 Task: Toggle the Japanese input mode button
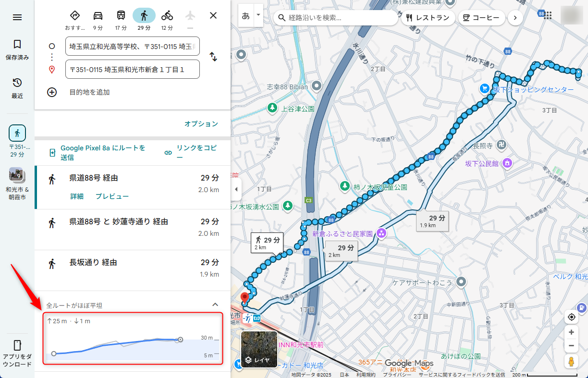tap(245, 15)
